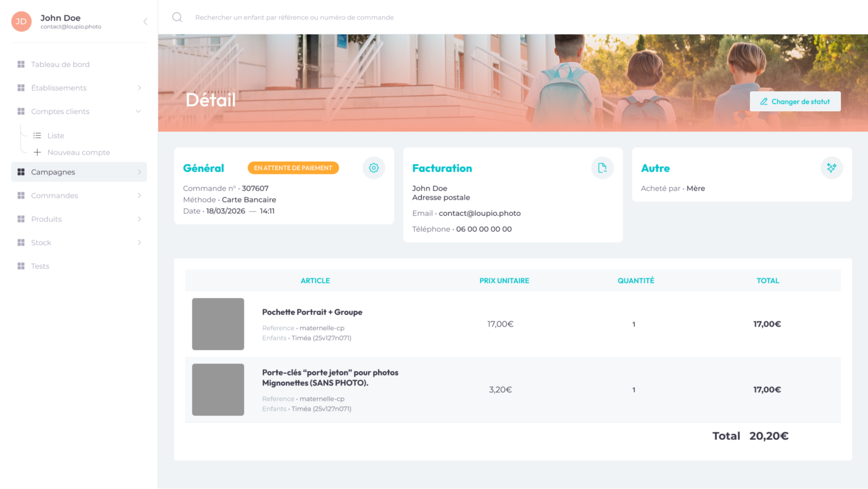
Task: Click the plus icon beside Nouveau compte
Action: pos(37,152)
